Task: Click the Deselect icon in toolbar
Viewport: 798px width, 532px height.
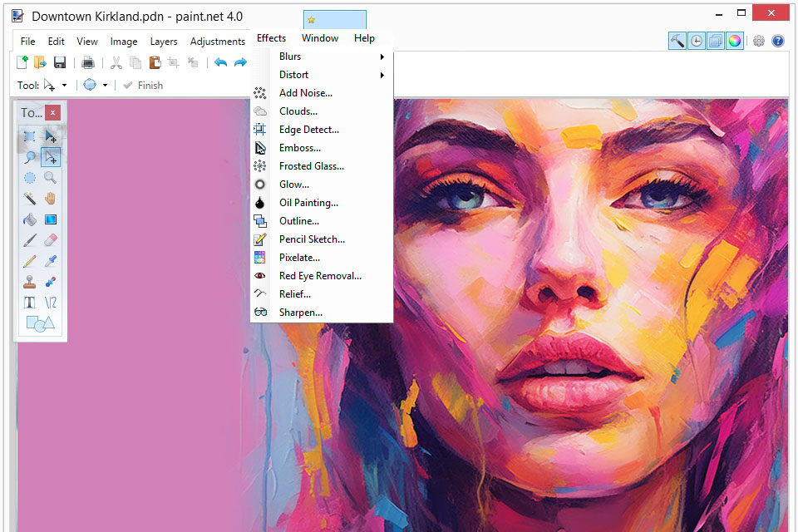Action: [193, 62]
